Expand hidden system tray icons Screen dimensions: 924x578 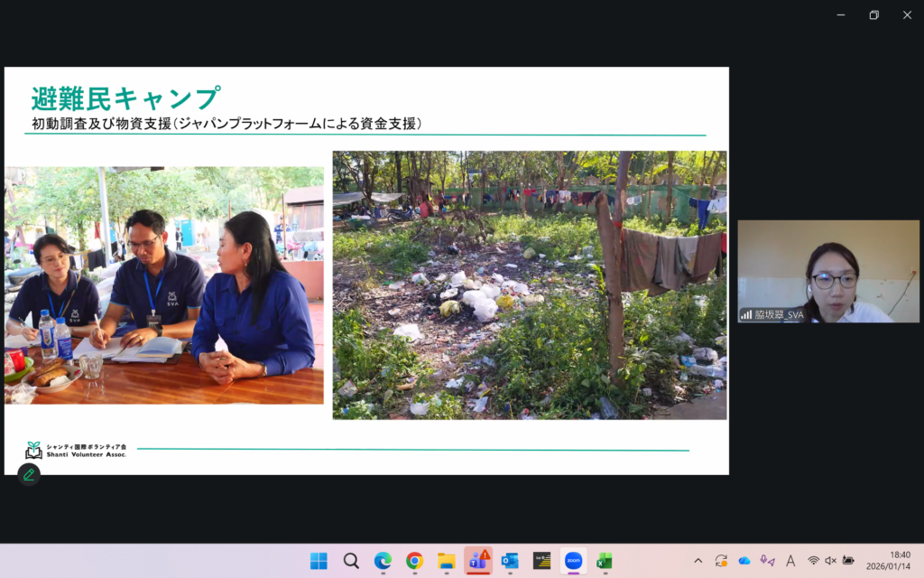click(698, 561)
